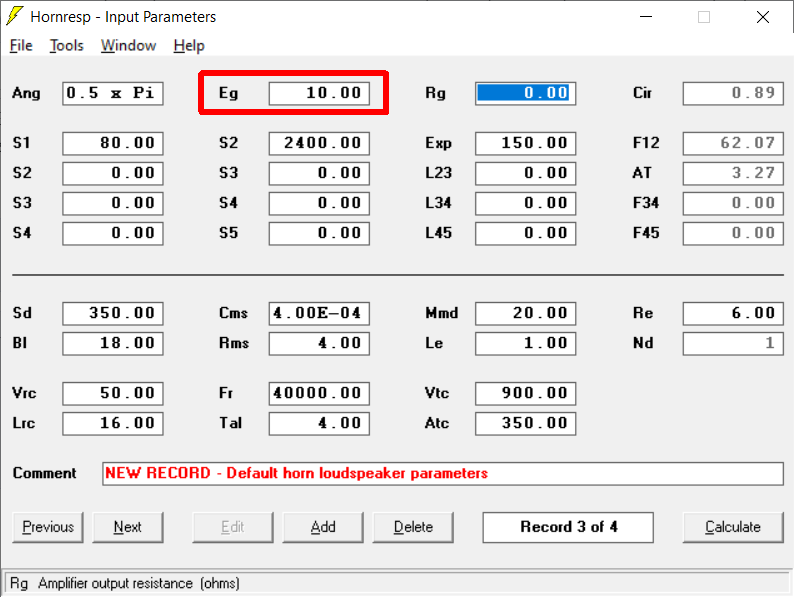
Task: Click the S2 field directly below S1
Action: point(113,173)
